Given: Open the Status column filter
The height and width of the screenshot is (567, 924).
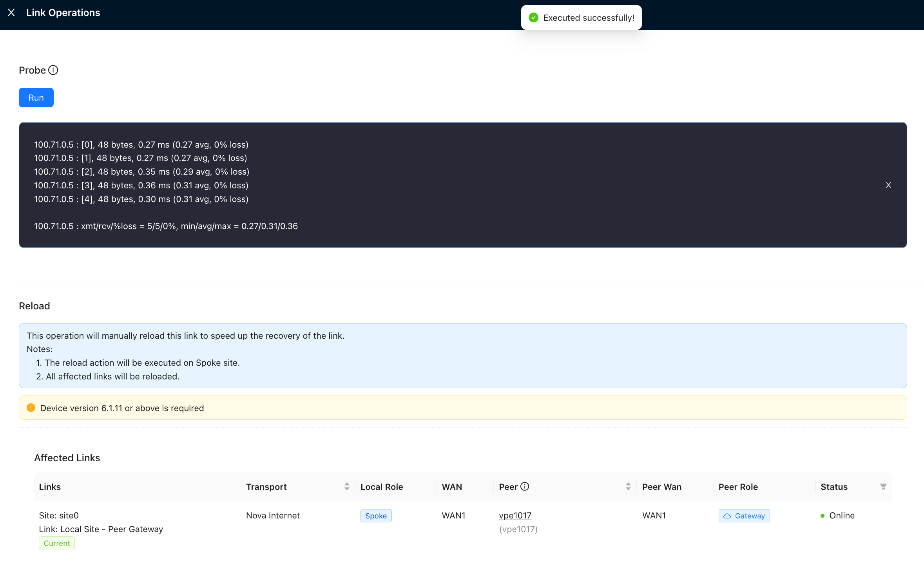Looking at the screenshot, I should point(883,486).
